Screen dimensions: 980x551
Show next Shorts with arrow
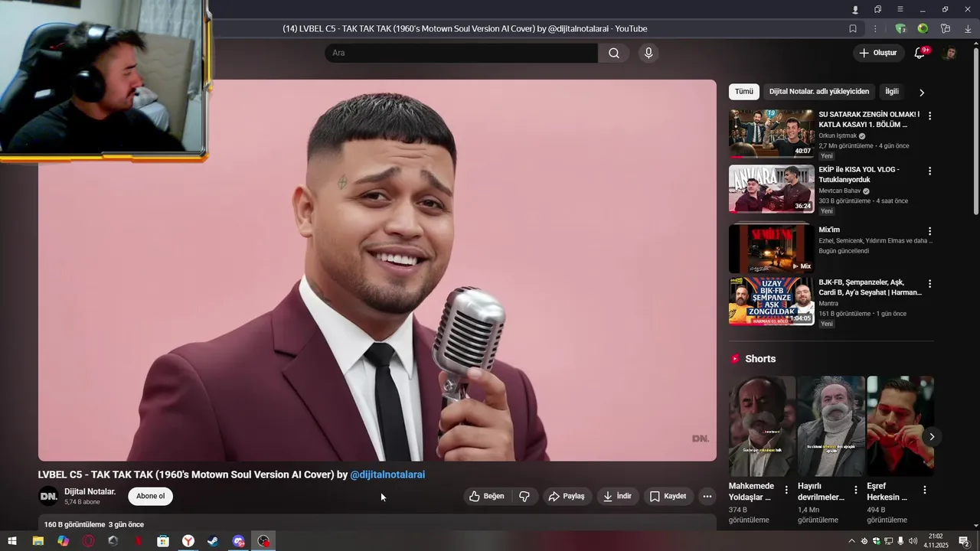click(x=932, y=437)
